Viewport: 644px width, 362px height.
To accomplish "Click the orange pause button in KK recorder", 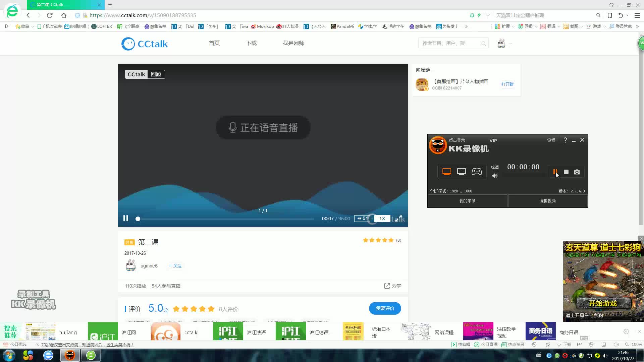I will pos(555,172).
